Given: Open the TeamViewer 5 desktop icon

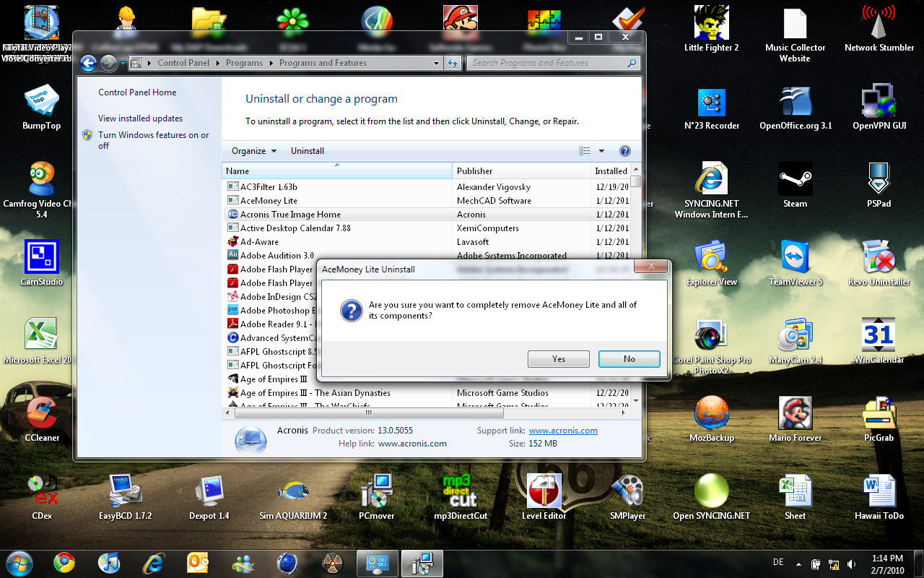Looking at the screenshot, I should pyautogui.click(x=795, y=259).
